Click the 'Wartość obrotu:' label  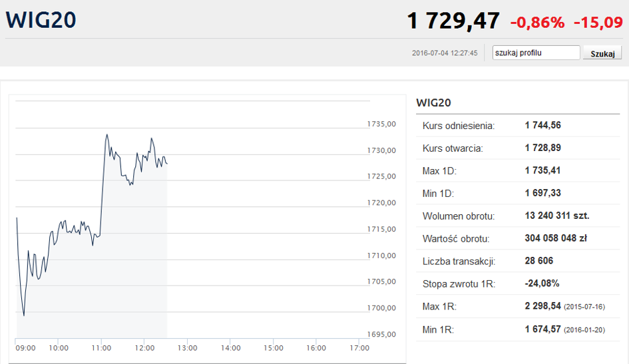point(456,239)
